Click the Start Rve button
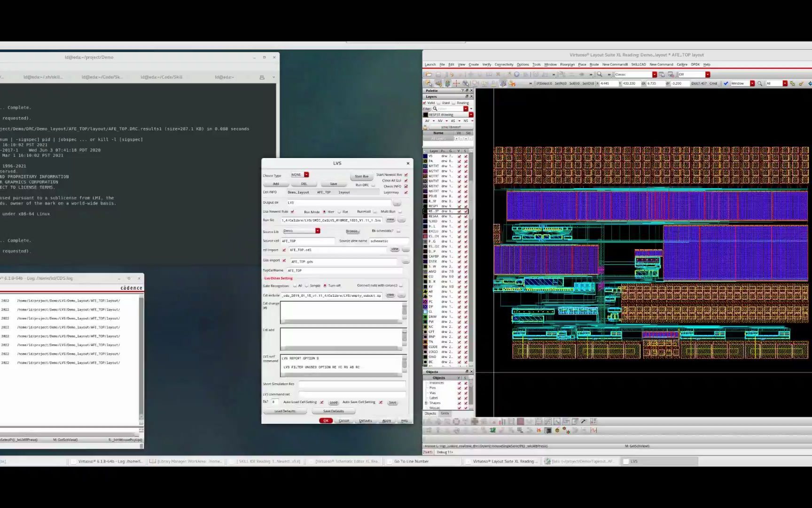The image size is (812, 508). tap(361, 176)
